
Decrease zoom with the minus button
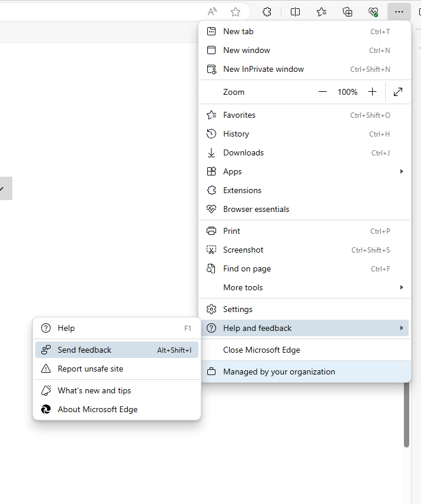point(323,92)
